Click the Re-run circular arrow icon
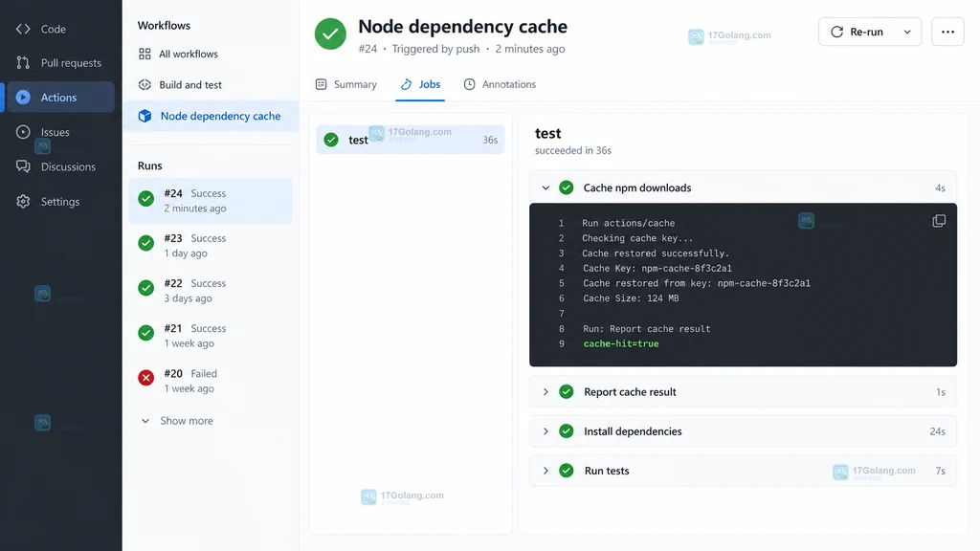 pyautogui.click(x=836, y=32)
